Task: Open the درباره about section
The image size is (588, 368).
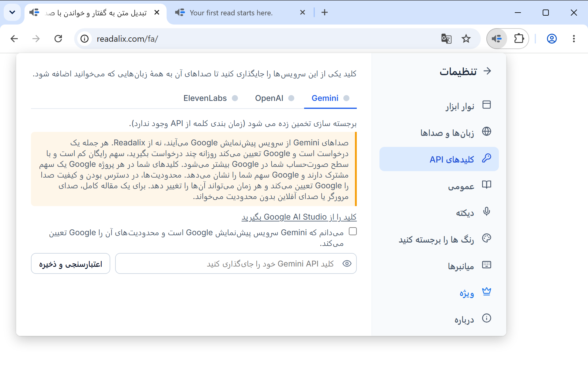Action: pyautogui.click(x=439, y=319)
